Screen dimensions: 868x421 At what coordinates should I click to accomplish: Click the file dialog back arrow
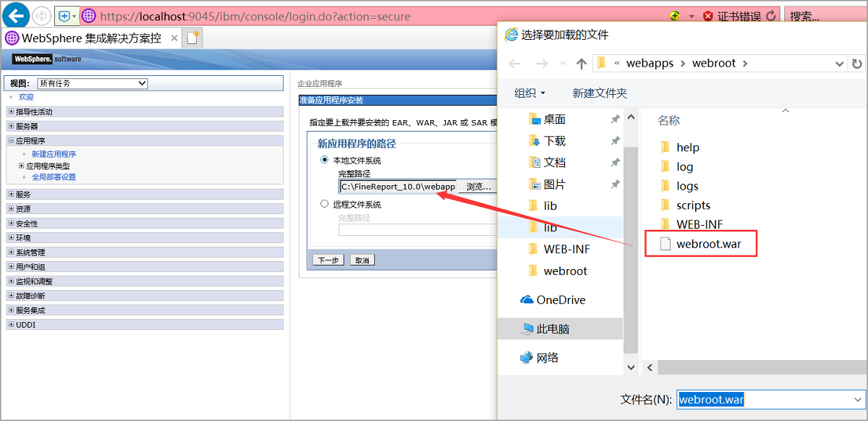tap(515, 64)
